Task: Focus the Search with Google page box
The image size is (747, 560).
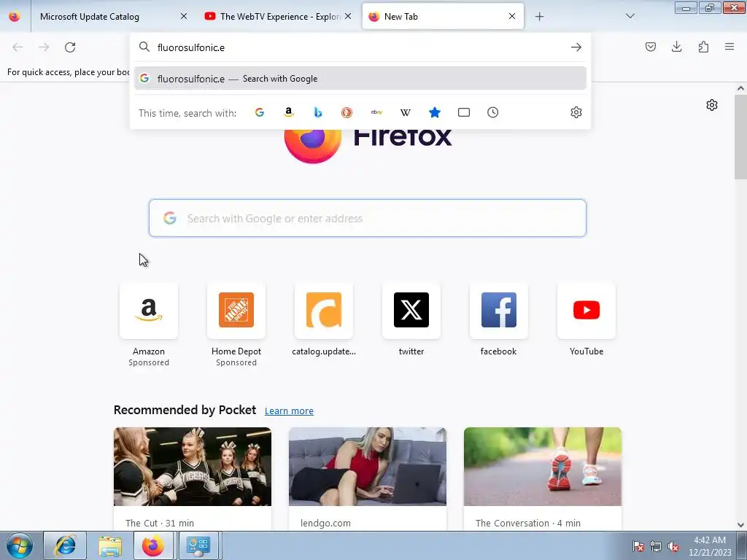Action: click(368, 218)
